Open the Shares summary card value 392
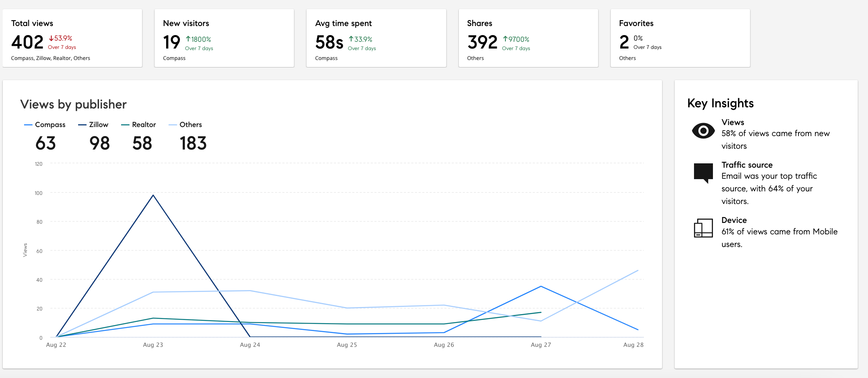The height and width of the screenshot is (378, 868). pyautogui.click(x=482, y=42)
